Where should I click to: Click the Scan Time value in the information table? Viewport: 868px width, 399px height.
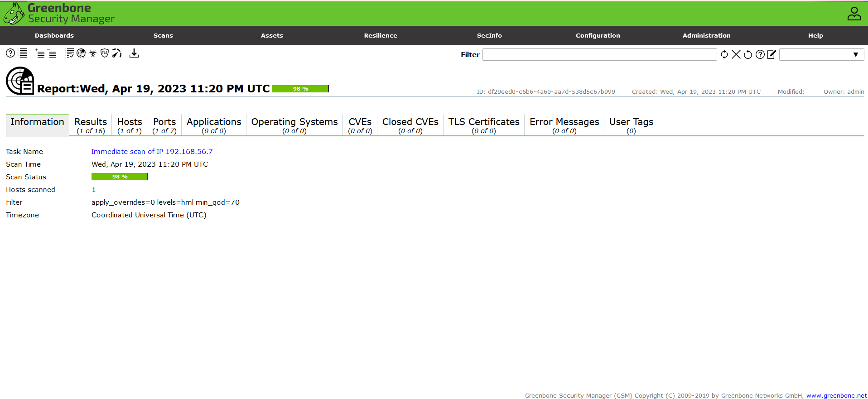[150, 164]
